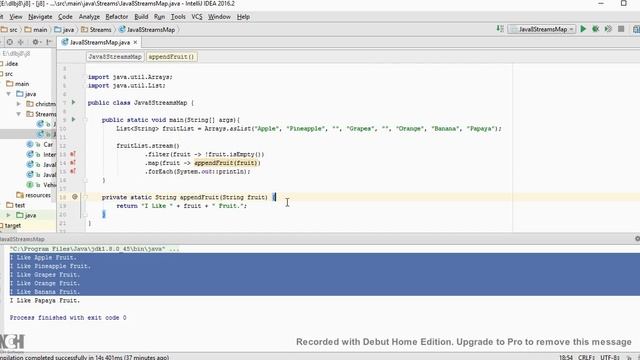Viewport: 640px width, 360px height.
Task: Open the Code menu
Action: [x=65, y=17]
